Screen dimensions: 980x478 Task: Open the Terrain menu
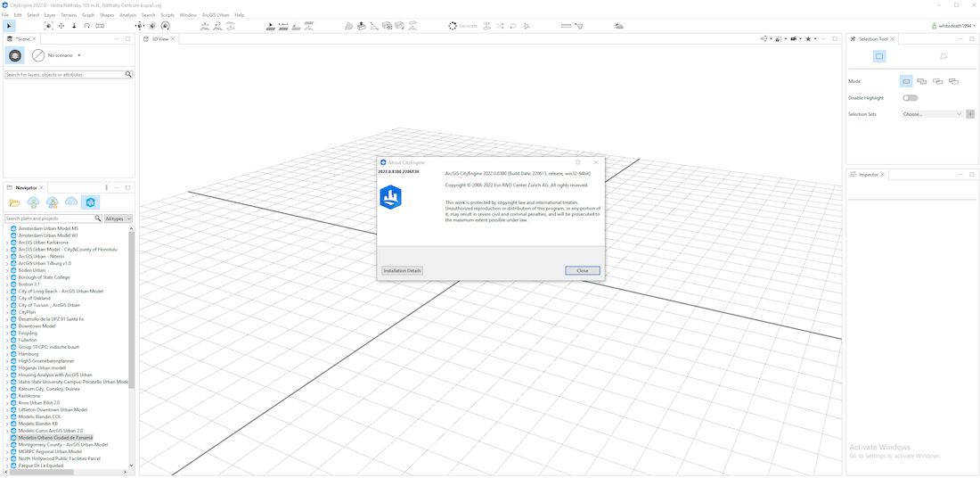click(68, 14)
